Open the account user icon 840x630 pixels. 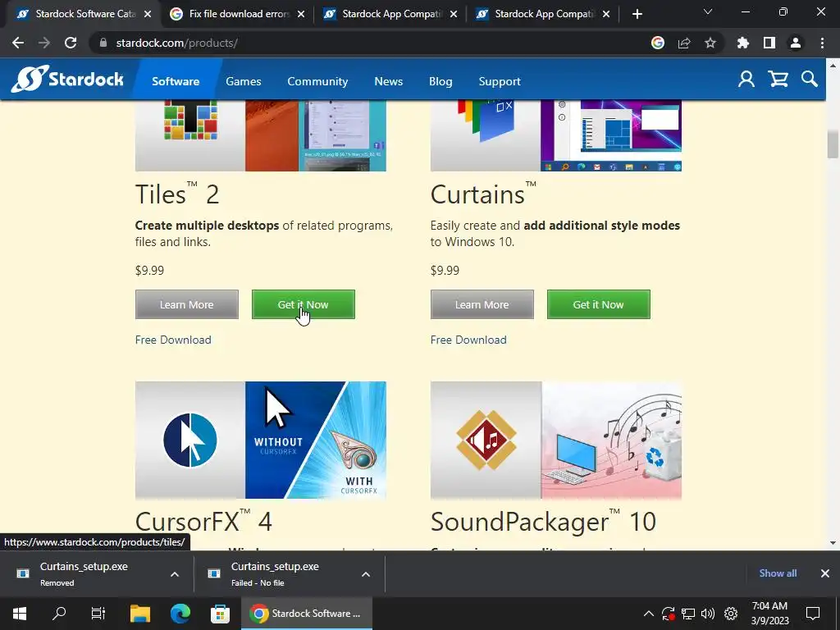(x=746, y=80)
